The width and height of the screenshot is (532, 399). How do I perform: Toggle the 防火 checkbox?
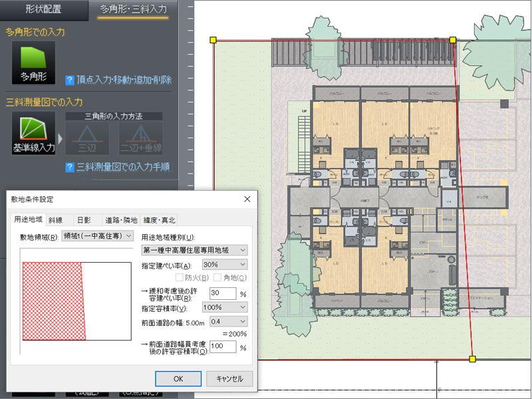tap(178, 277)
